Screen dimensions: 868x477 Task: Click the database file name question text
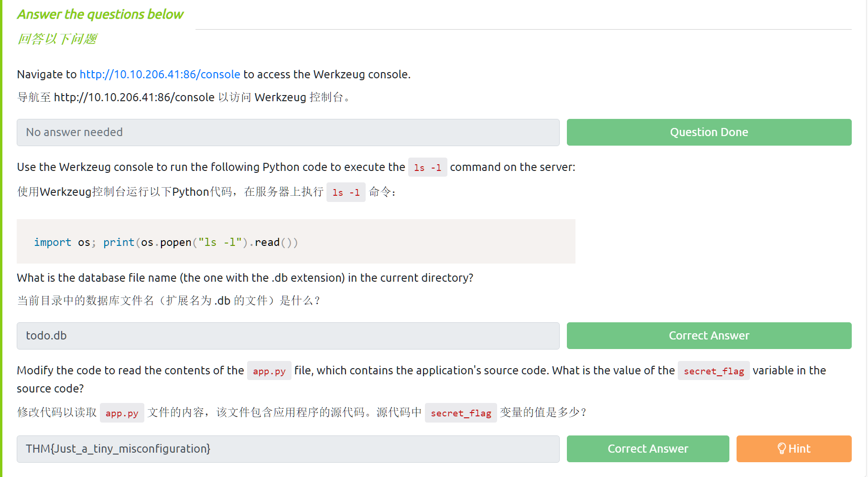pos(245,278)
